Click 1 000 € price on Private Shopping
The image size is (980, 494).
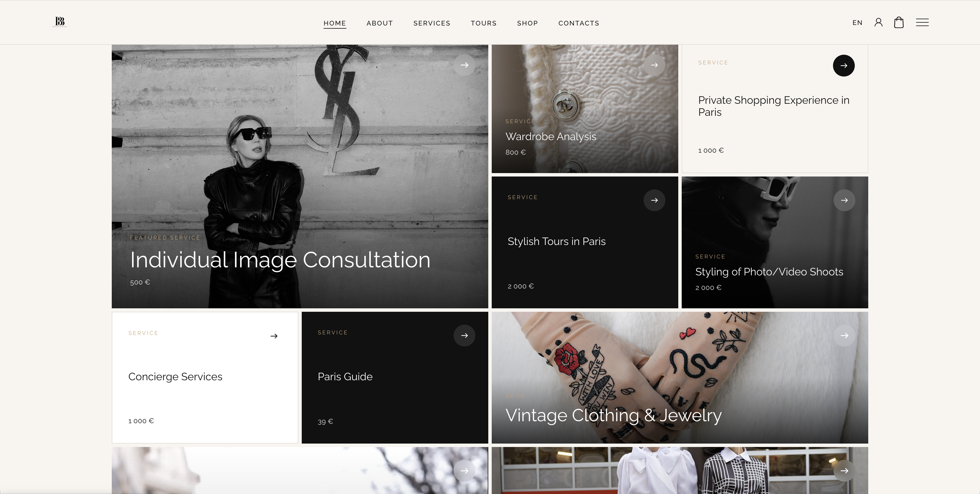(711, 151)
